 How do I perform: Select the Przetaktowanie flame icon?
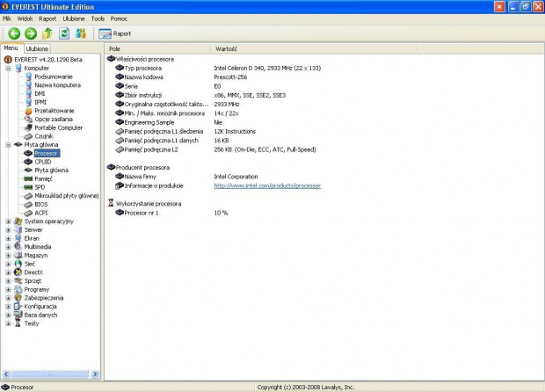pos(28,111)
